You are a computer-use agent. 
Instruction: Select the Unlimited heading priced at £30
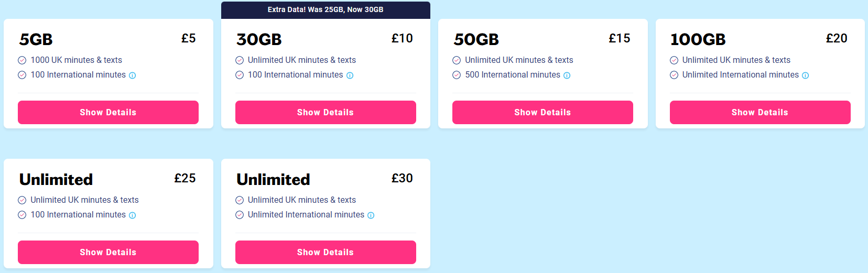[x=273, y=179]
